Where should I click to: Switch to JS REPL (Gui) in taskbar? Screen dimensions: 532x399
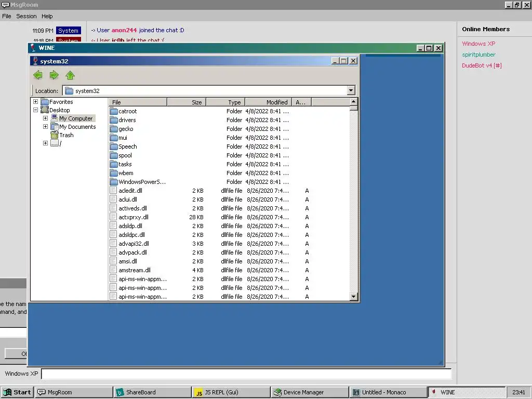pos(231,392)
